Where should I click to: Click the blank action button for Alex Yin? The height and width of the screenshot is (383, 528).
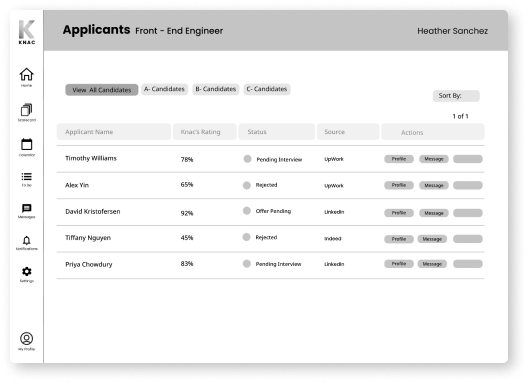point(468,185)
